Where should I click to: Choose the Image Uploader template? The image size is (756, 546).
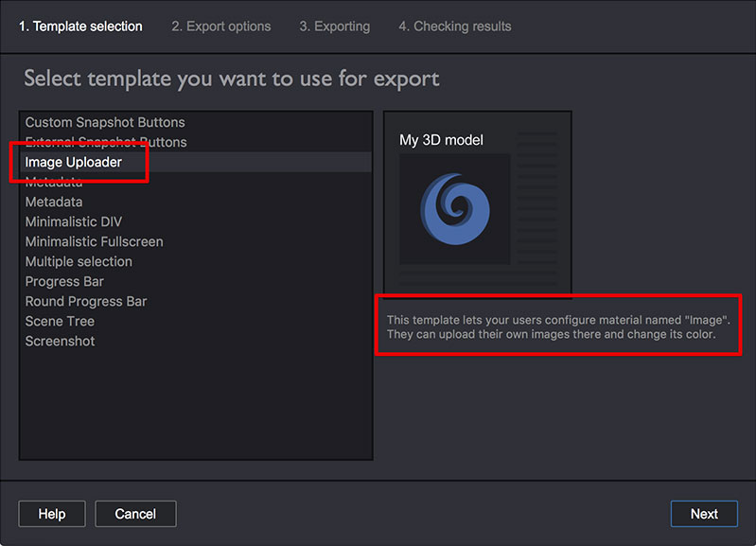click(x=196, y=162)
